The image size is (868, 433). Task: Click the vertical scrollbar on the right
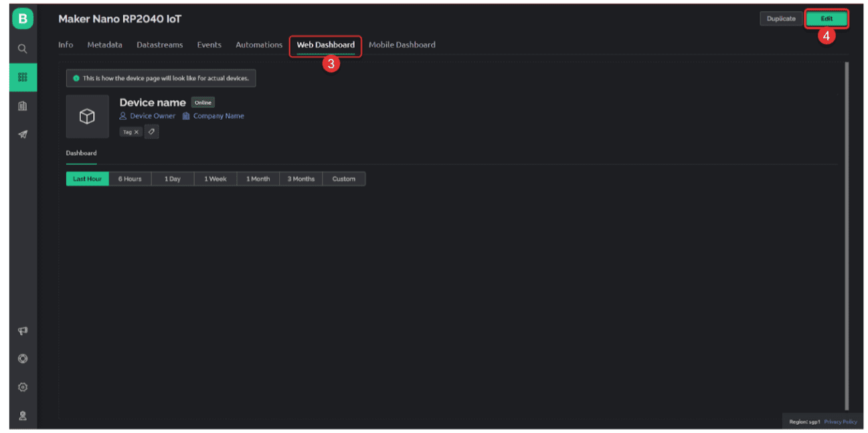[x=847, y=234]
